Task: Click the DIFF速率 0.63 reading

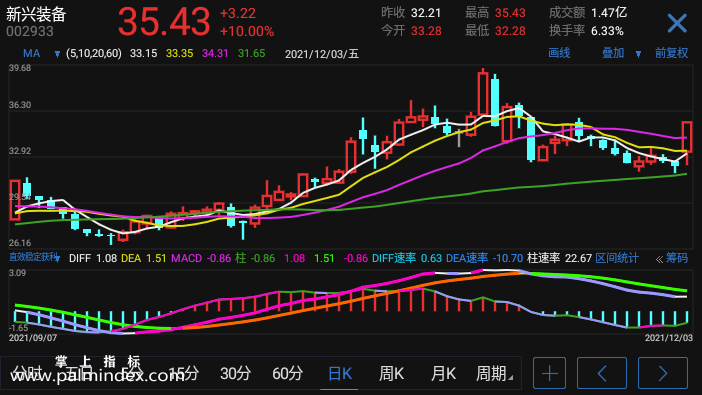Action: [407, 258]
